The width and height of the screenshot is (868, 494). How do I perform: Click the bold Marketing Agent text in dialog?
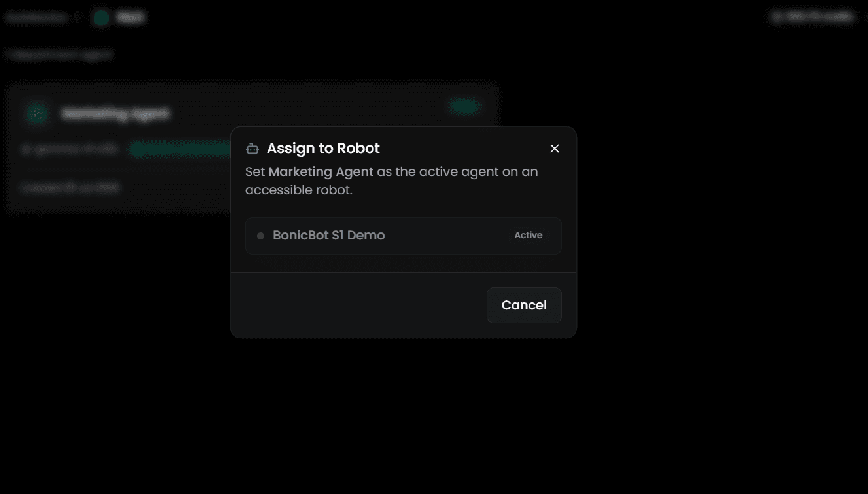pyautogui.click(x=321, y=171)
